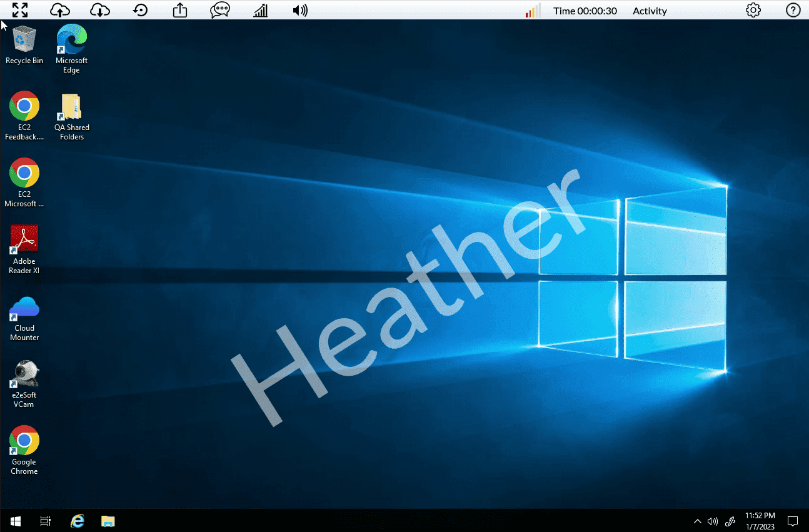Open the Start menu

14,521
